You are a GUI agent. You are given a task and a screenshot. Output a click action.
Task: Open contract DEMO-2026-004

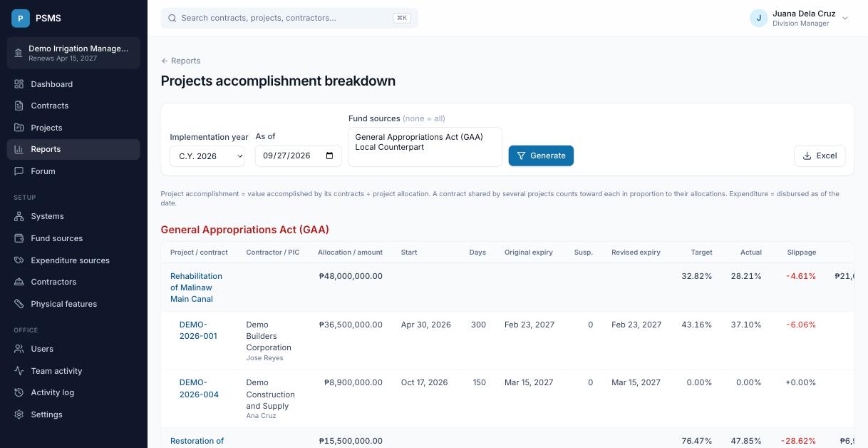199,388
